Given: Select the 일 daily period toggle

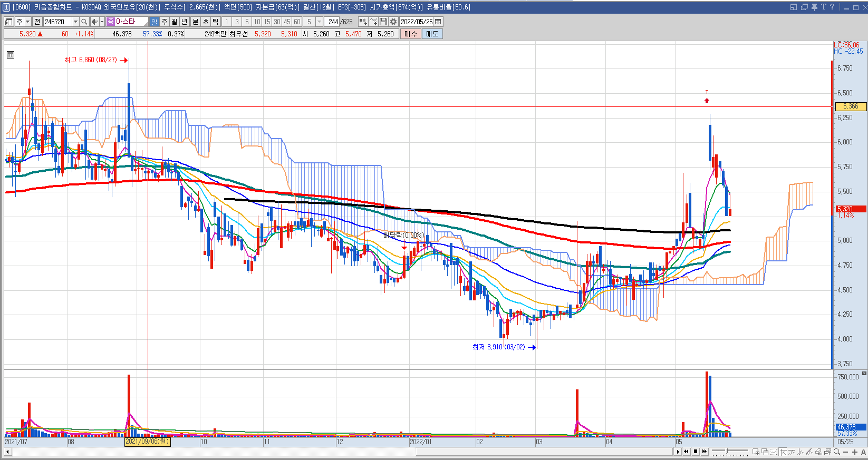Looking at the screenshot, I should tap(154, 22).
